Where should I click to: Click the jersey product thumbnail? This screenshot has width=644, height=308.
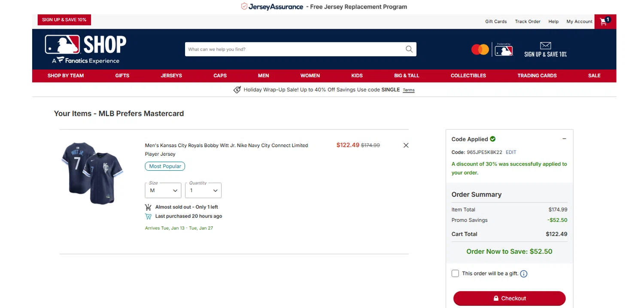tap(92, 173)
